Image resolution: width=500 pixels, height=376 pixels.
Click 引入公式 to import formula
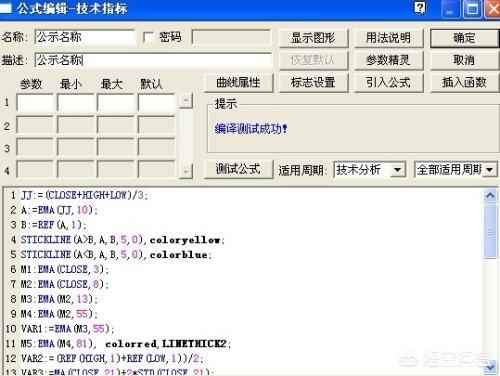[x=388, y=82]
